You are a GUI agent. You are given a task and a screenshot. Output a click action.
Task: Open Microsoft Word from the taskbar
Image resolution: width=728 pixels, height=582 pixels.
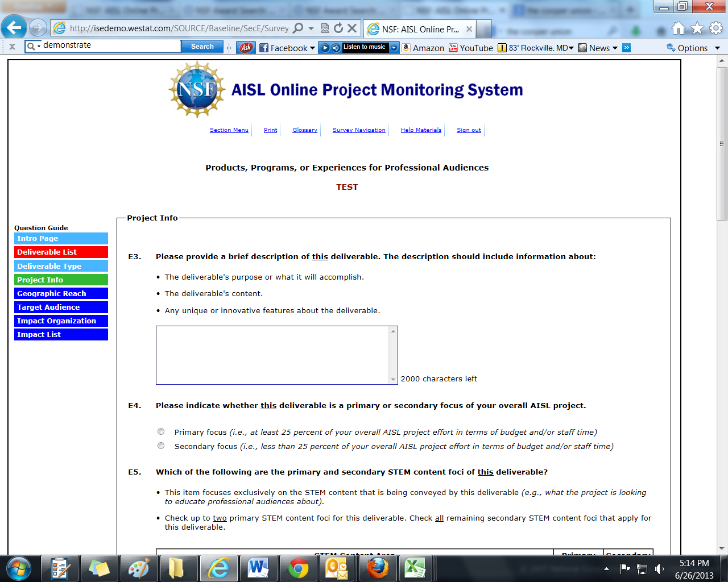[258, 568]
